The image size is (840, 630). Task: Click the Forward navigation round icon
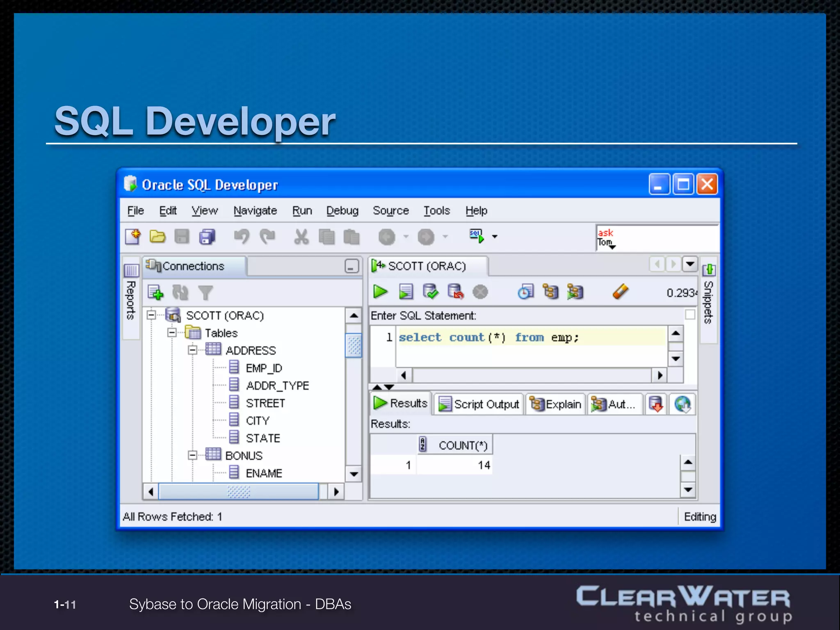426,237
